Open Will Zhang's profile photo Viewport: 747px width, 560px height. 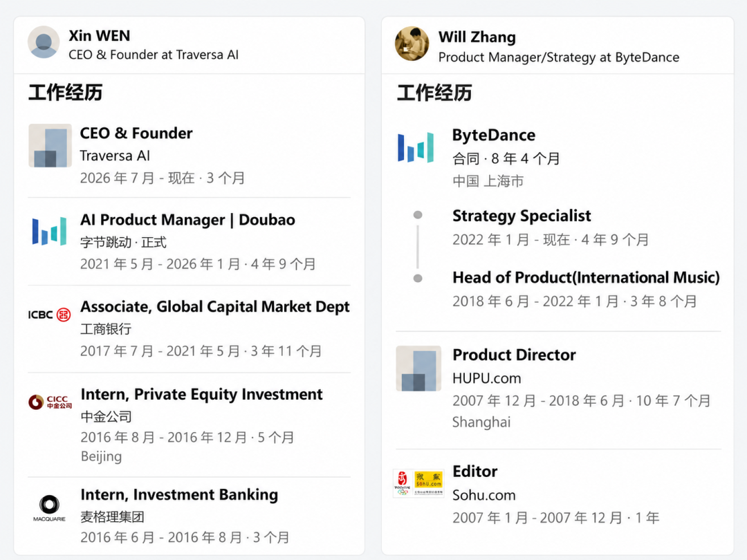point(412,44)
